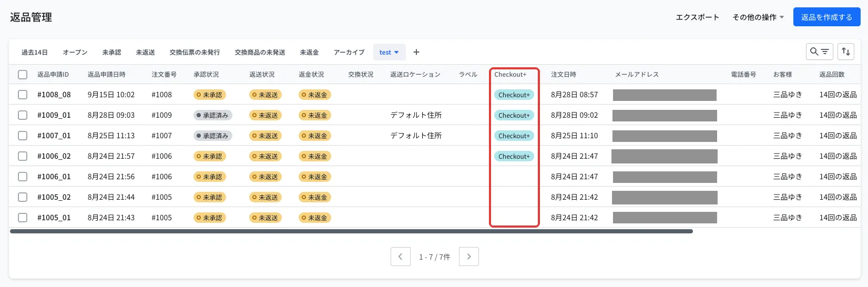Click the 返送状況 column header

click(x=262, y=75)
